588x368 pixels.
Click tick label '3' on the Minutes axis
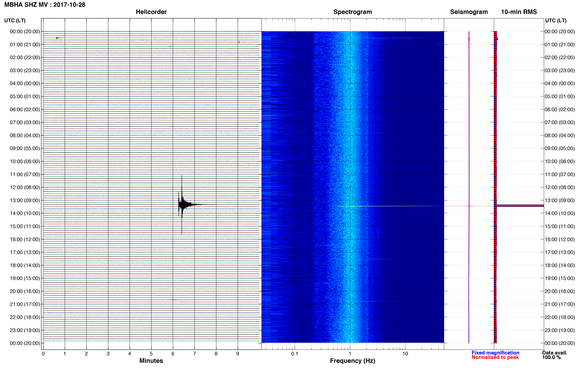(x=108, y=354)
